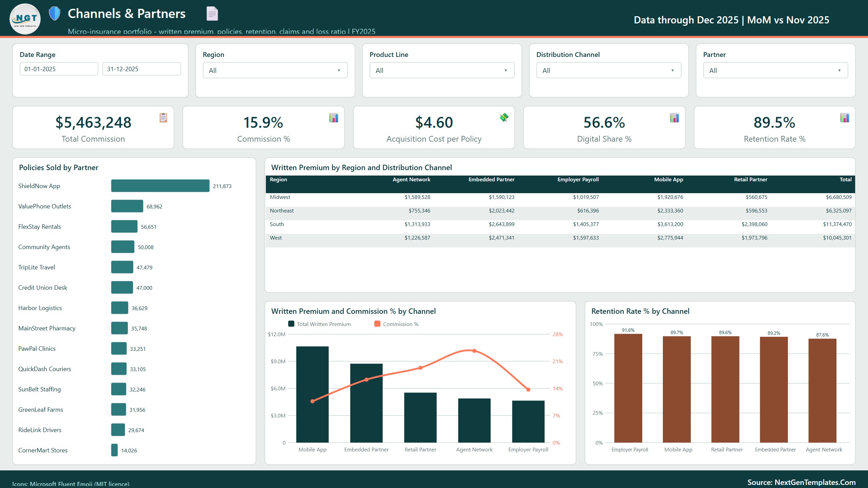Screen dimensions: 868x488
Task: Click the Agent Network commission line point
Action: (x=474, y=351)
